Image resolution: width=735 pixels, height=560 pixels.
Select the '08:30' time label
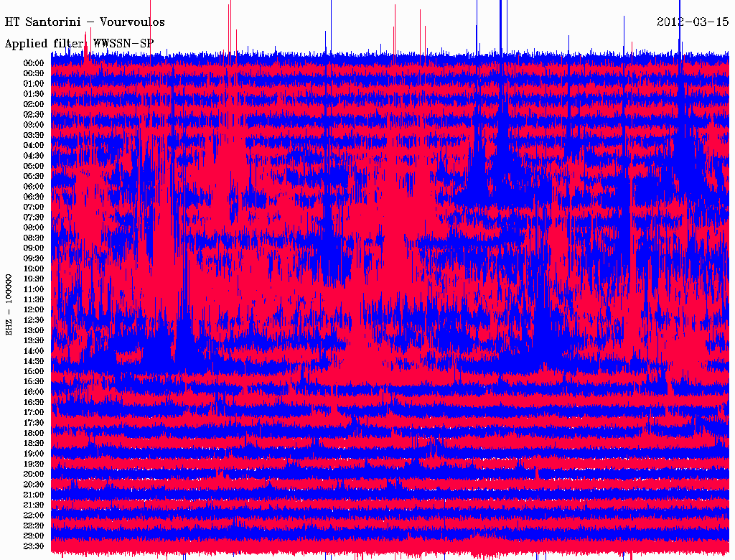pyautogui.click(x=34, y=238)
